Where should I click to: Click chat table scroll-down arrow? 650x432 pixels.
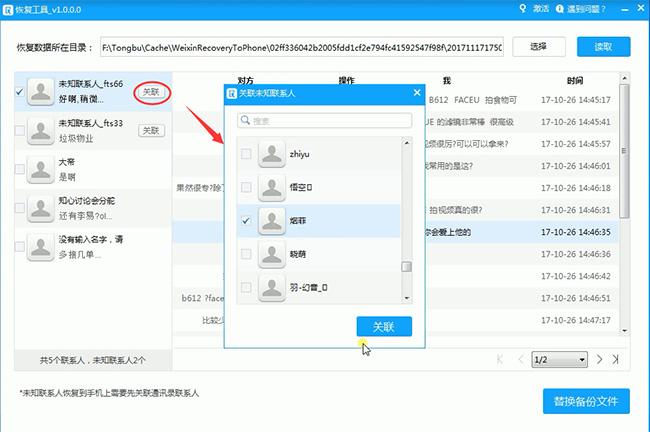(624, 330)
